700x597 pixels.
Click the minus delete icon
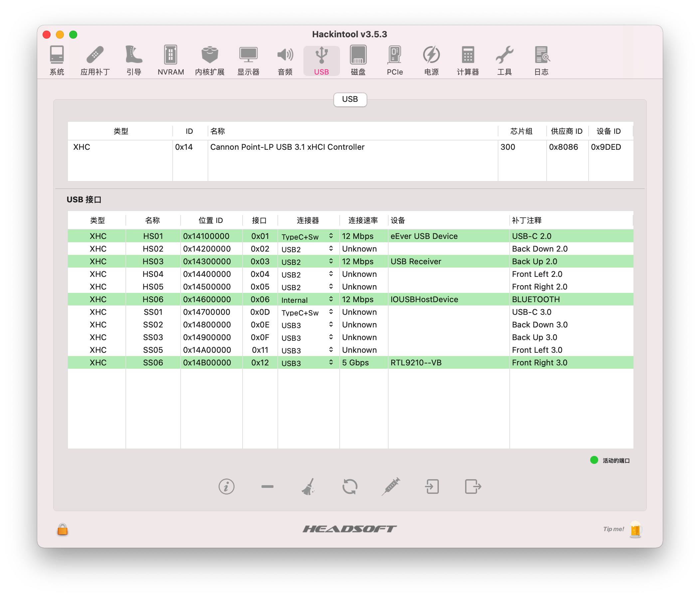point(267,487)
